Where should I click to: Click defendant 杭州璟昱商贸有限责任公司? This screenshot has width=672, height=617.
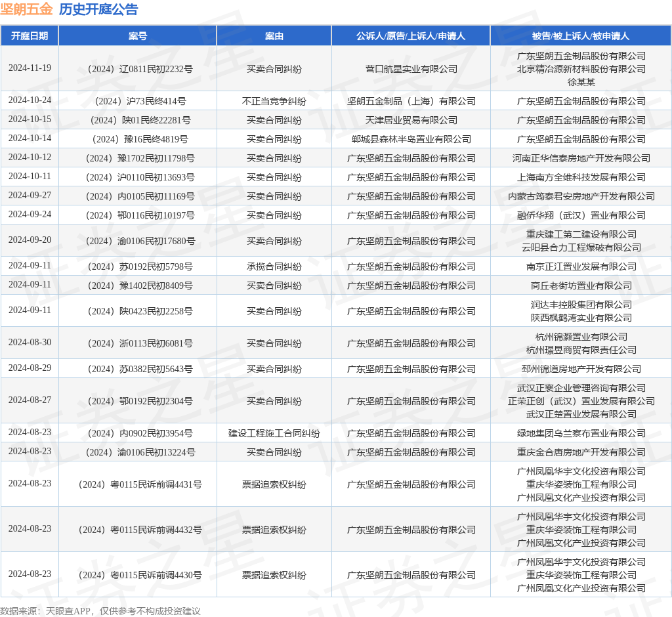(581, 350)
